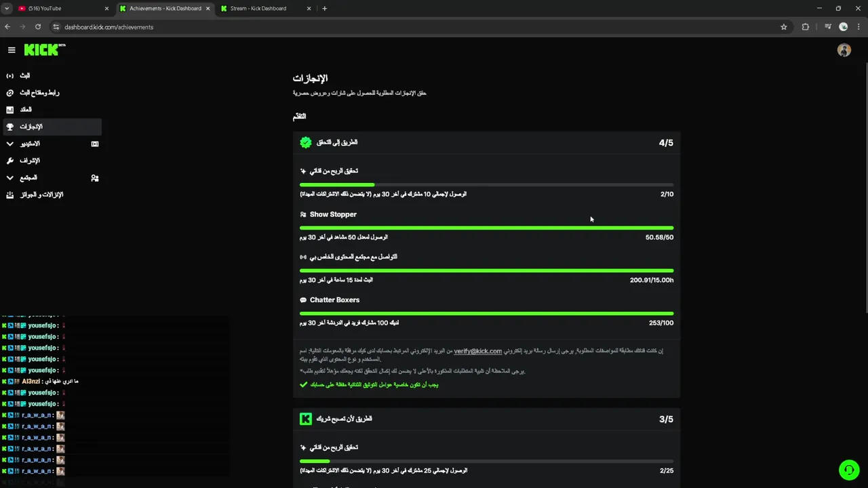
Task: Click the verify@kick.com email link
Action: coord(477,351)
